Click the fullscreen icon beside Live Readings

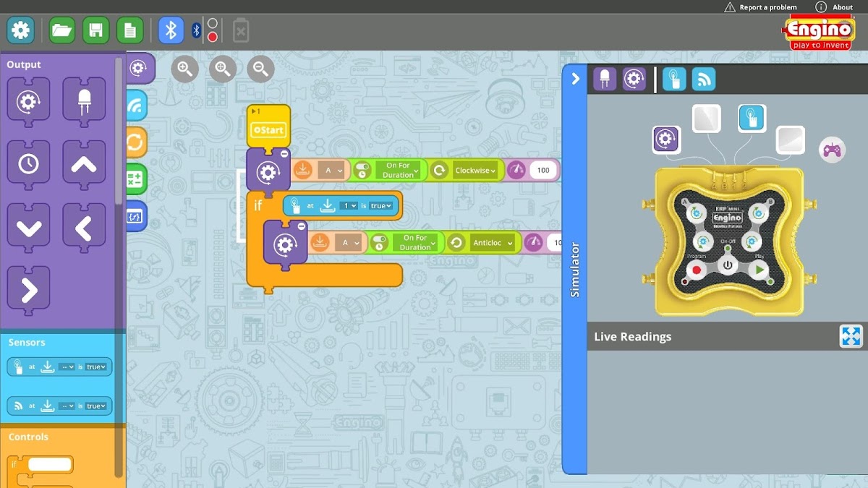851,336
